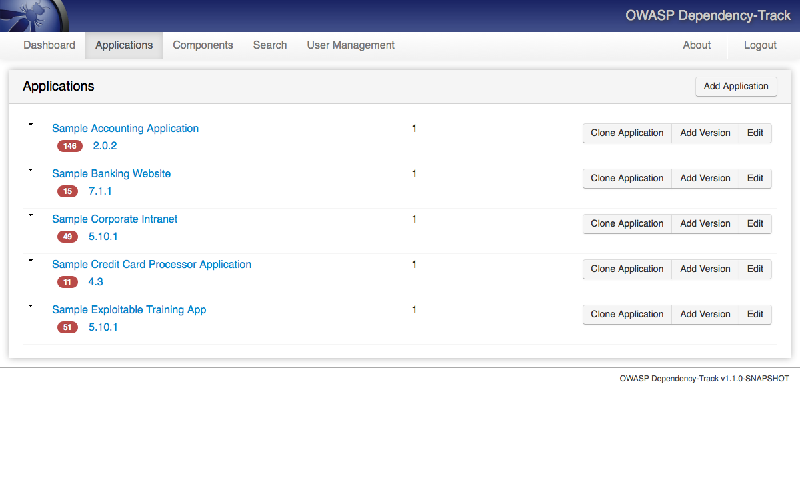Clone the Sample Exploitable Training App

click(x=627, y=314)
